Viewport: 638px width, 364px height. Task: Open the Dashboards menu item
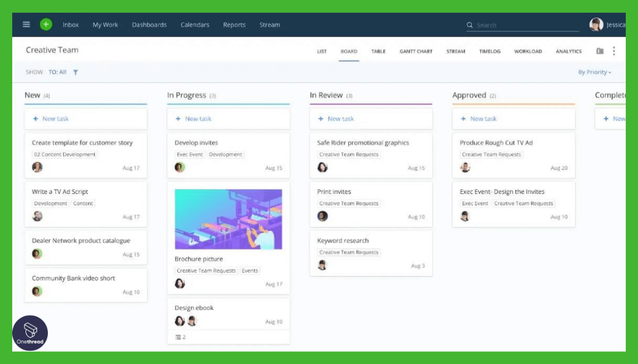149,24
